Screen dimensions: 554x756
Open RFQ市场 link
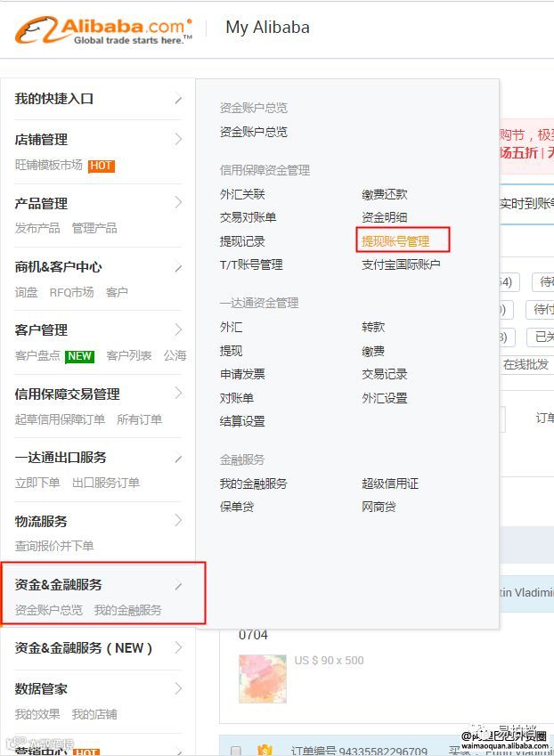[x=72, y=292]
